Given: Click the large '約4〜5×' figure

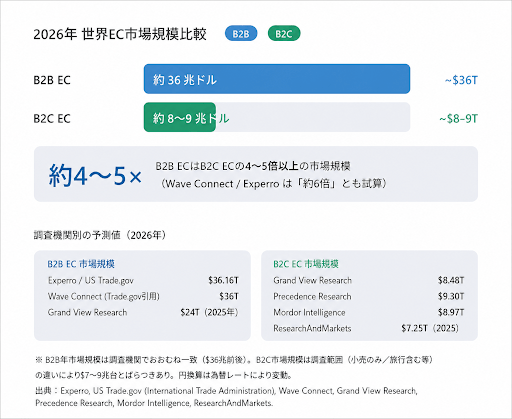Looking at the screenshot, I should [x=95, y=175].
